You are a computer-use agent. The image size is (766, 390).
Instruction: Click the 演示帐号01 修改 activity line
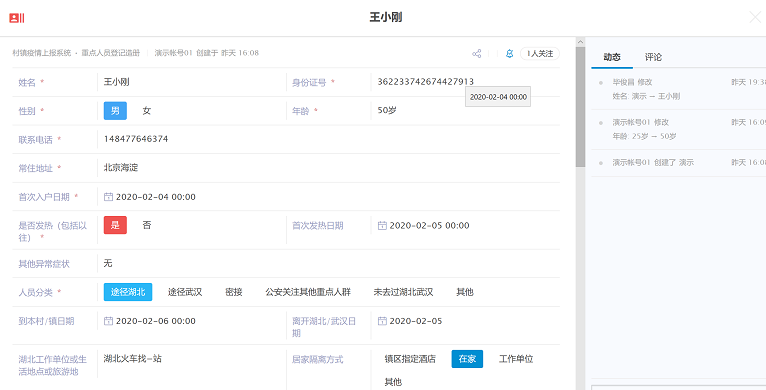[640, 122]
